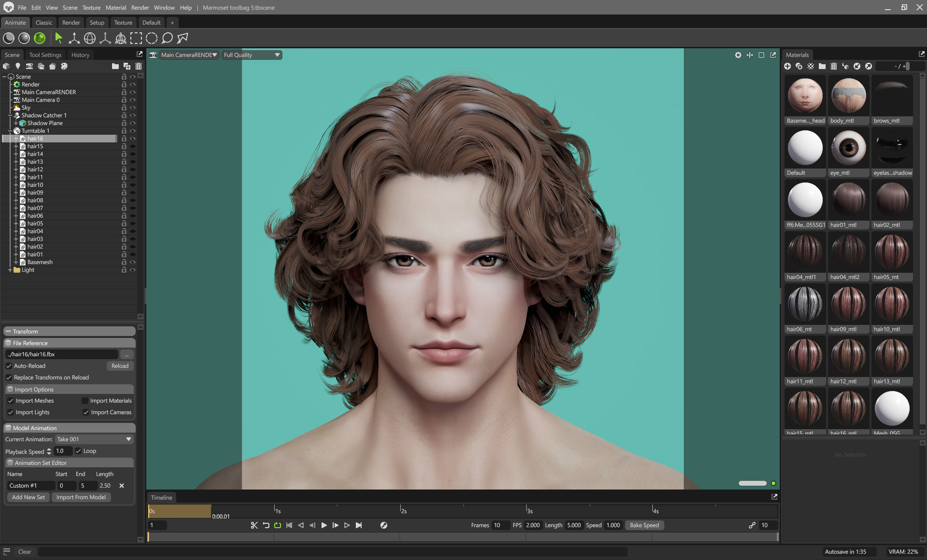Enable Import Materials checkbox
Viewport: 927px width, 560px height.
click(85, 401)
